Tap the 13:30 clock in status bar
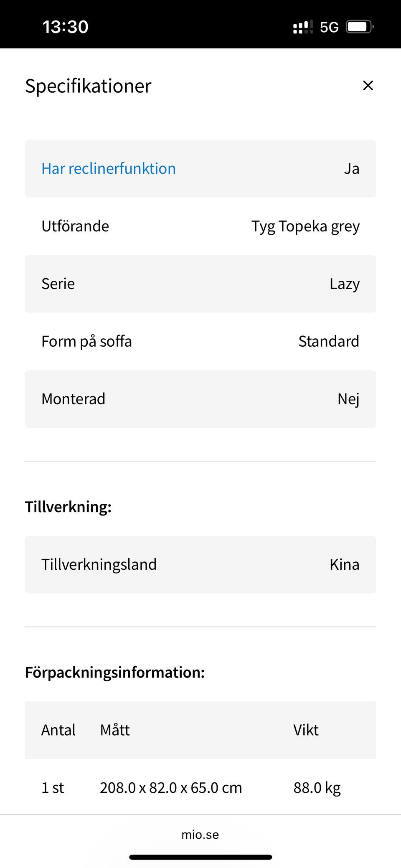 point(66,27)
